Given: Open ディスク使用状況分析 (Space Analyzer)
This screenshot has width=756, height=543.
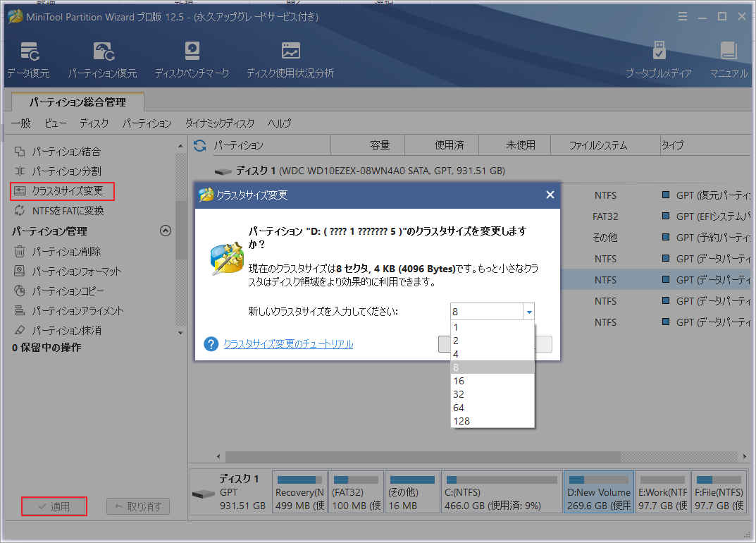Looking at the screenshot, I should pyautogui.click(x=290, y=60).
